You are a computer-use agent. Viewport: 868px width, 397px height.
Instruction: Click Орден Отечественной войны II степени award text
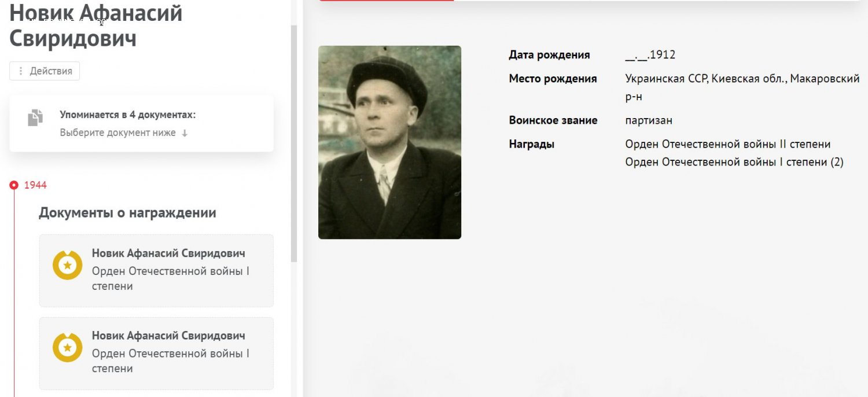click(728, 144)
